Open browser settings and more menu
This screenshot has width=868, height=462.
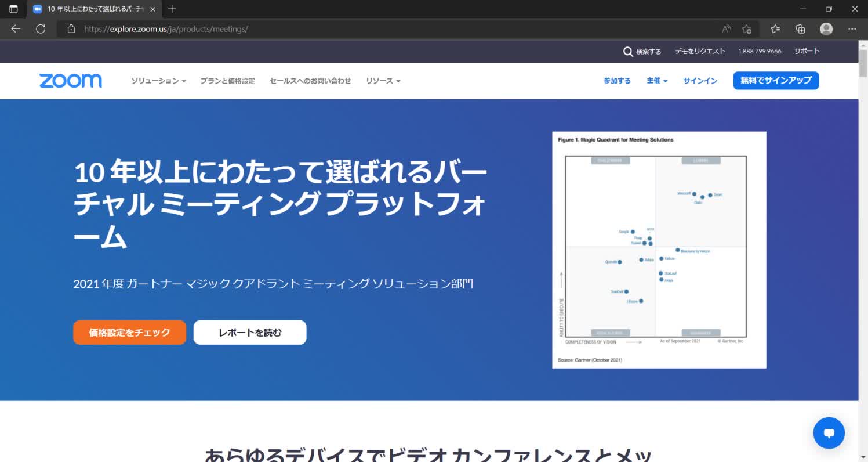click(x=852, y=28)
